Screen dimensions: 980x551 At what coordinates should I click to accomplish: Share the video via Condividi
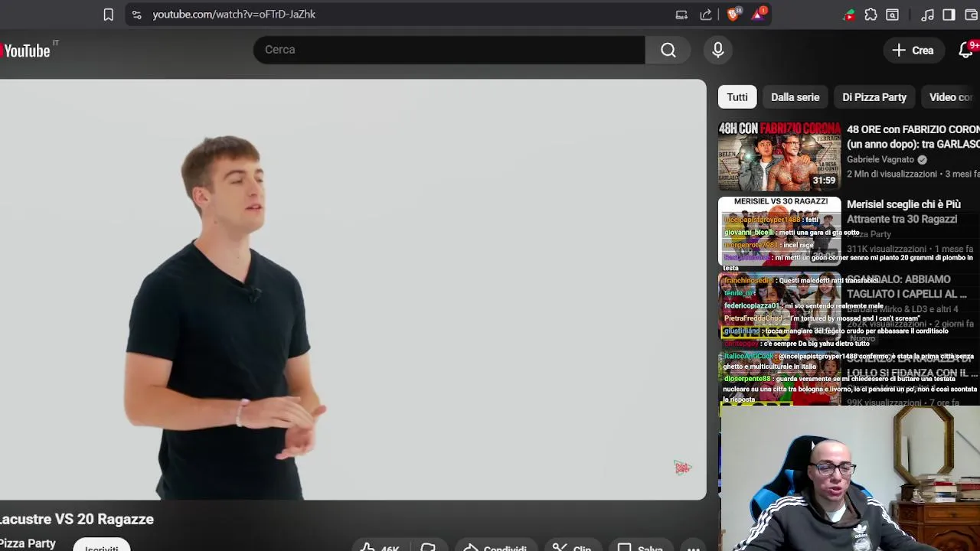(x=495, y=546)
